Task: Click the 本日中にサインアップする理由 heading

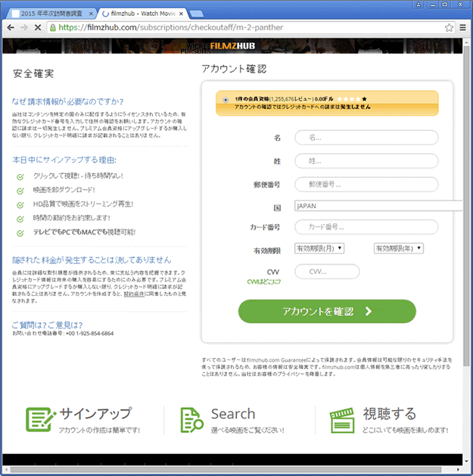Action: pyautogui.click(x=64, y=160)
